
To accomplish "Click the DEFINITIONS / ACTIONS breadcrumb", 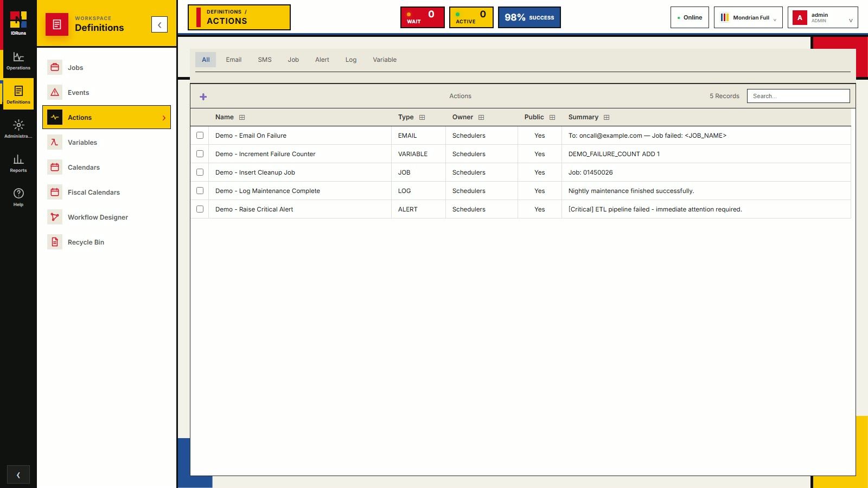I will pyautogui.click(x=239, y=17).
